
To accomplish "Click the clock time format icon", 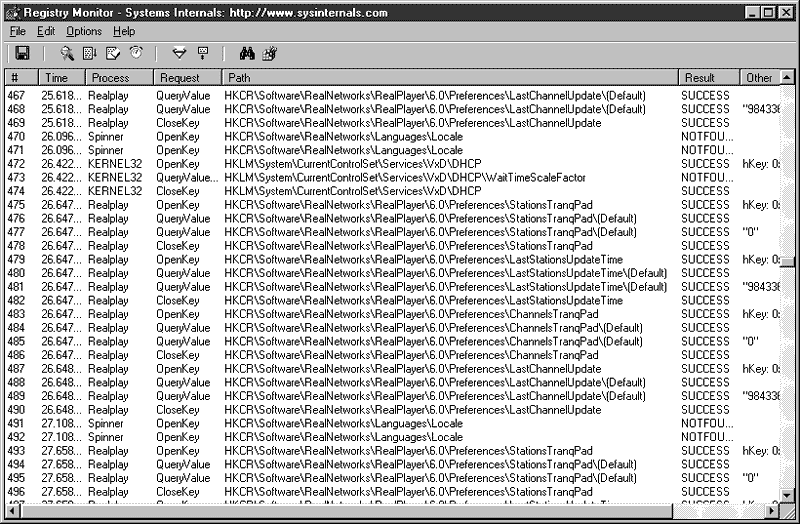I will click(x=136, y=53).
